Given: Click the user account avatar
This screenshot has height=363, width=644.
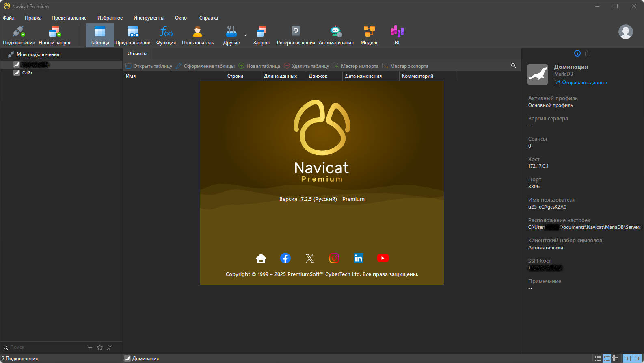Looking at the screenshot, I should (x=625, y=32).
